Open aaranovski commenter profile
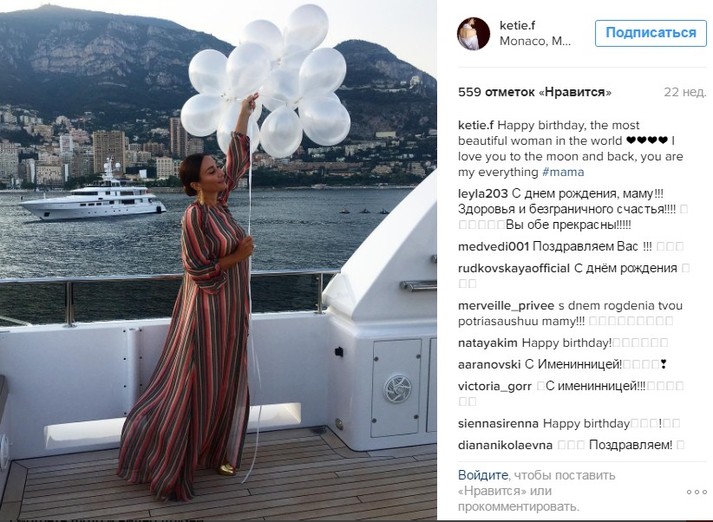This screenshot has width=713, height=522. [x=489, y=364]
